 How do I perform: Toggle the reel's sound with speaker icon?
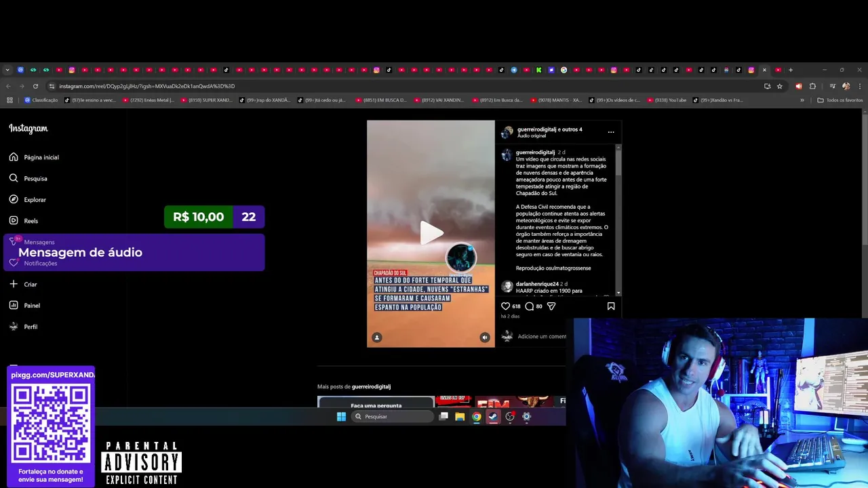click(x=484, y=338)
